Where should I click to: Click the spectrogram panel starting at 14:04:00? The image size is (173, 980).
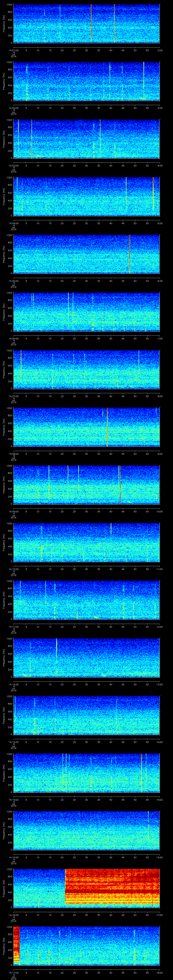point(87,196)
